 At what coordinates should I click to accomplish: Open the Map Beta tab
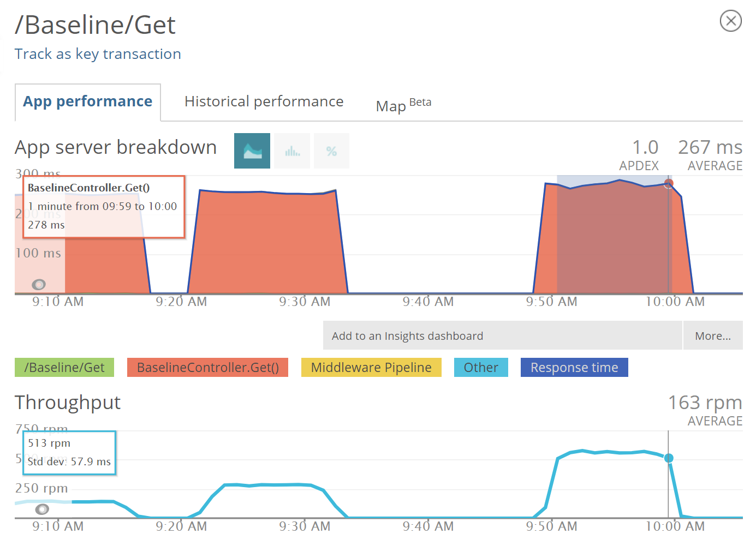click(x=403, y=104)
